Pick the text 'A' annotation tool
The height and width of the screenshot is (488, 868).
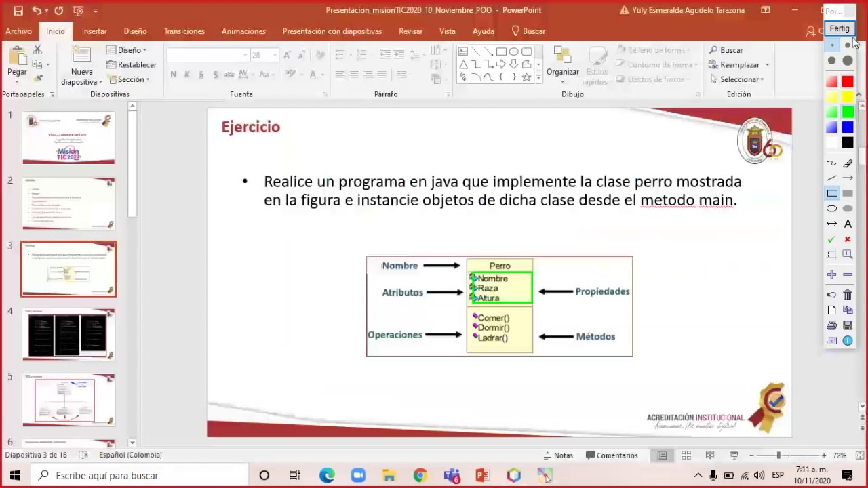pos(848,224)
